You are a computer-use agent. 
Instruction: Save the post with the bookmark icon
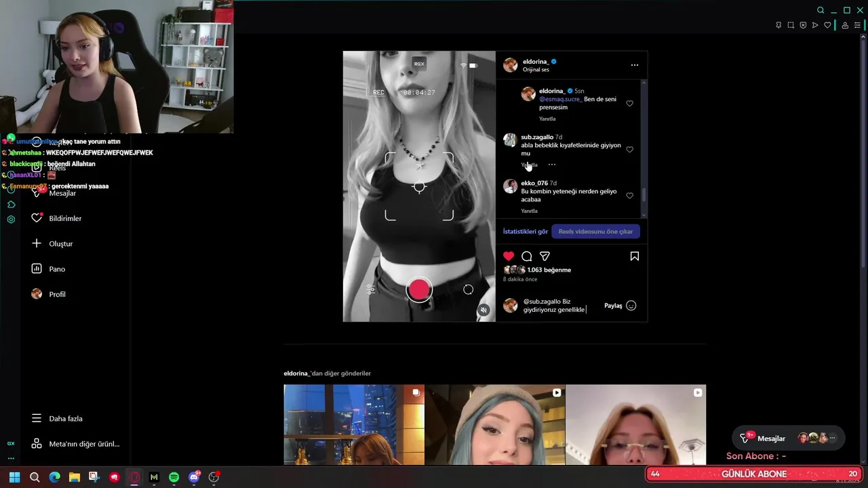[635, 256]
